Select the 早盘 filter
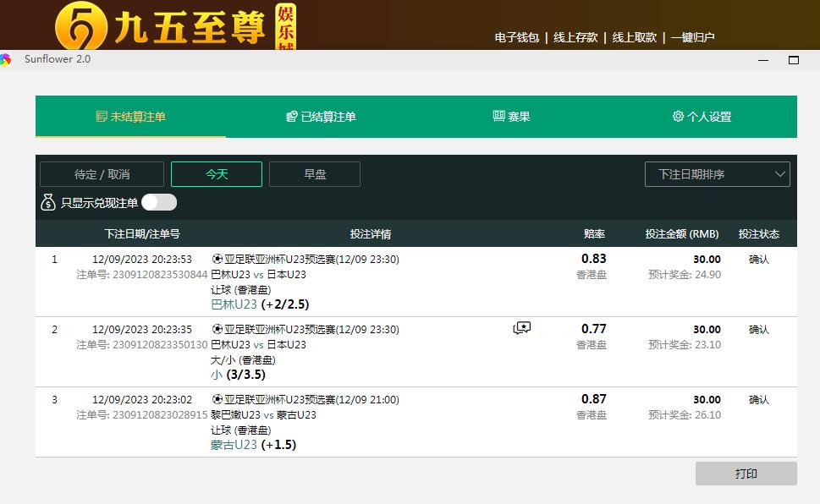Image resolution: width=820 pixels, height=504 pixels. pyautogui.click(x=315, y=174)
